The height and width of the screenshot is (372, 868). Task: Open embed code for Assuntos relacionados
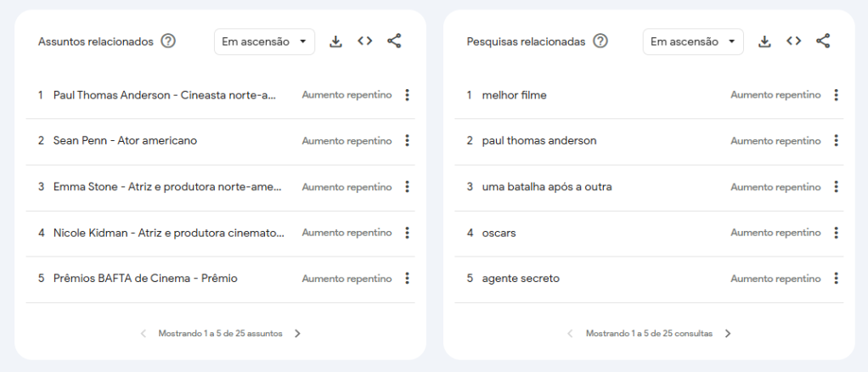[364, 42]
